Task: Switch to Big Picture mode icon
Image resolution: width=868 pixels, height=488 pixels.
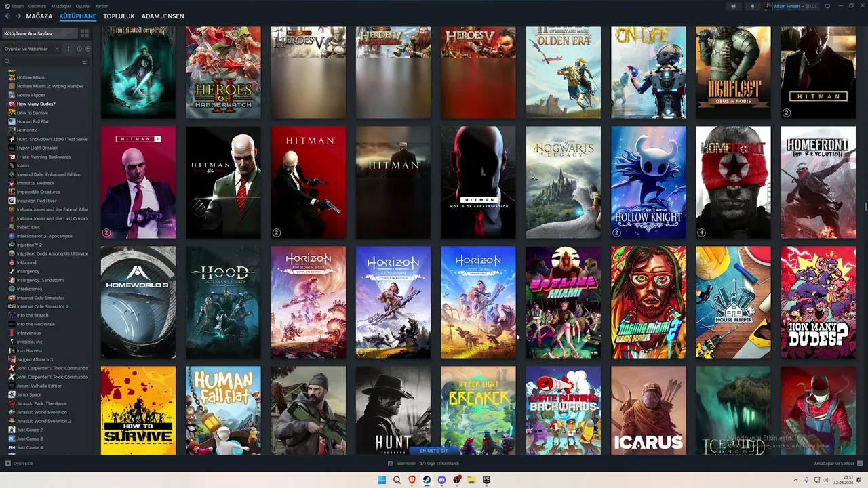Action: click(827, 6)
